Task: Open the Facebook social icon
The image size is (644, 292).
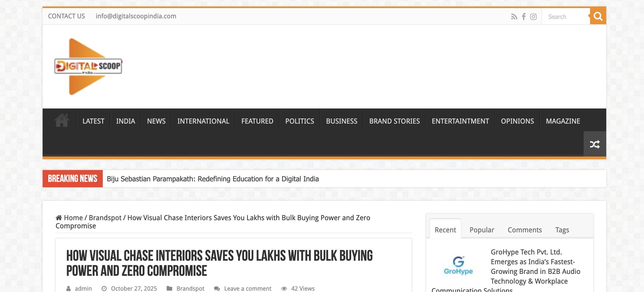Action: coord(524,17)
